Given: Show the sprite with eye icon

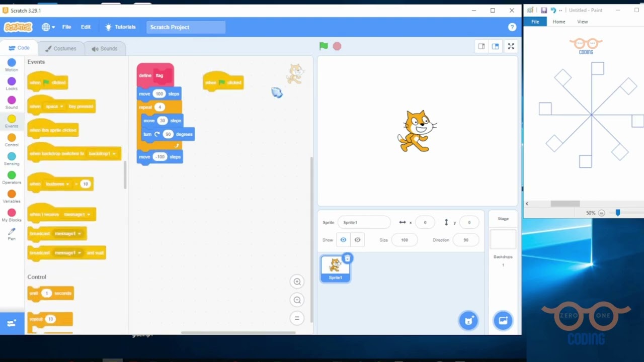Looking at the screenshot, I should 343,240.
